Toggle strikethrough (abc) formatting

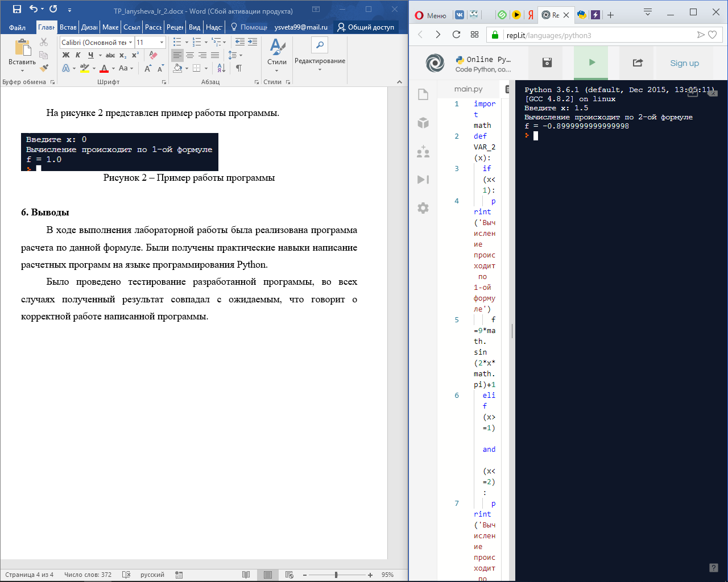[110, 55]
